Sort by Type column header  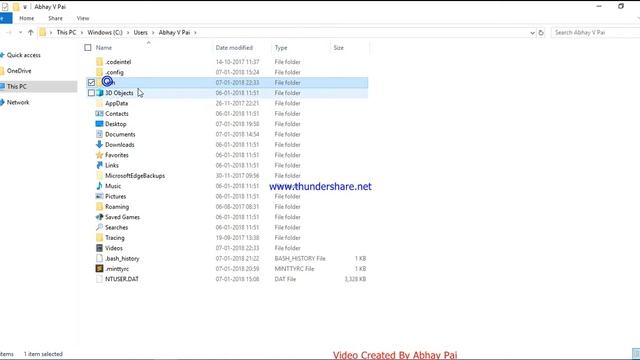point(281,48)
